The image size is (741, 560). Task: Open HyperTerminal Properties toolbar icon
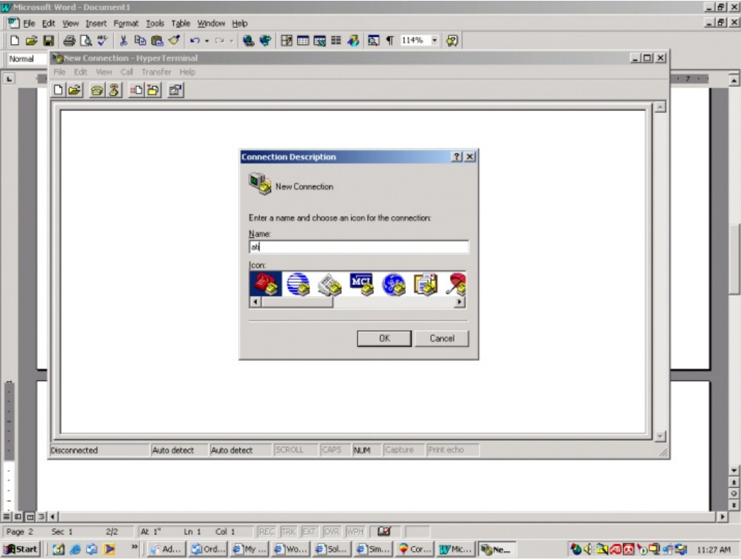coord(176,90)
